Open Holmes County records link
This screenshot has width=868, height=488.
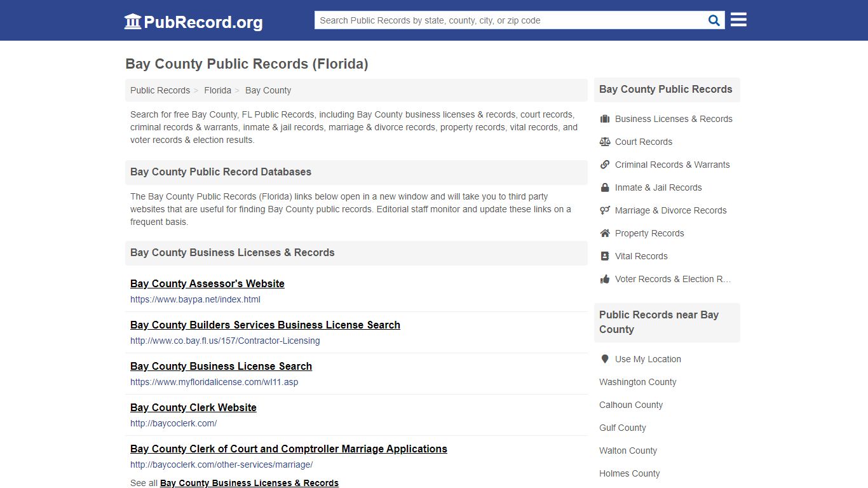tap(629, 473)
